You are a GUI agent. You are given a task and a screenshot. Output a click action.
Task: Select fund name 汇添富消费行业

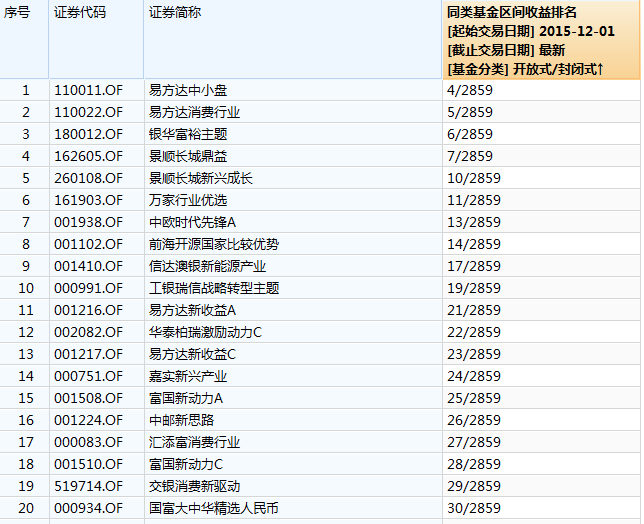(195, 442)
